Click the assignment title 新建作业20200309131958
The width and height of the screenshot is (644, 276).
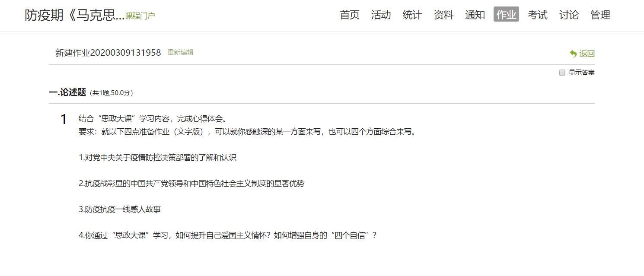pos(108,53)
